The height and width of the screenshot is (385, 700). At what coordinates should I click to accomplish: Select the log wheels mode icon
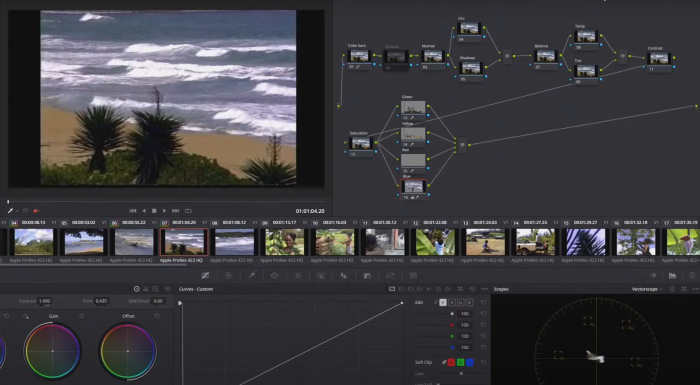(155, 289)
